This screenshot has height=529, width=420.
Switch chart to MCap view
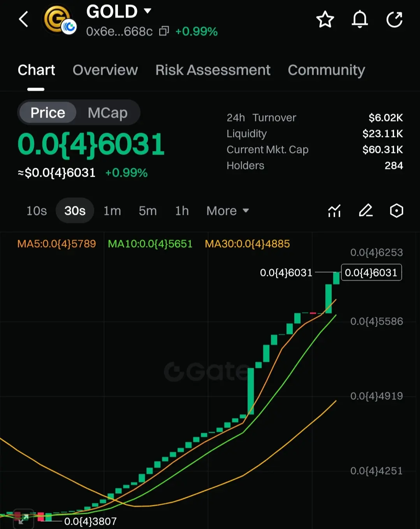pyautogui.click(x=107, y=112)
